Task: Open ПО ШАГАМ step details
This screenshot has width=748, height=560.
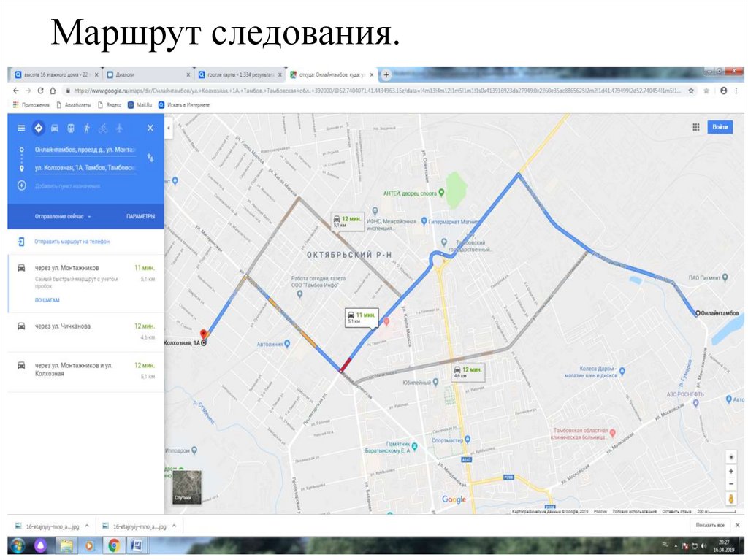Action: pos(47,300)
